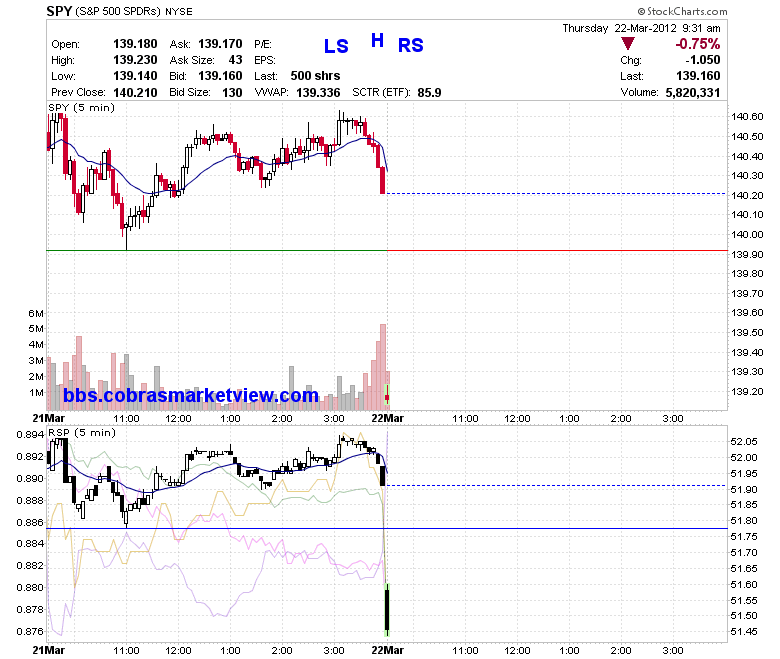Click the 1M volume axis label
This screenshot has width=780, height=659.
(36, 392)
